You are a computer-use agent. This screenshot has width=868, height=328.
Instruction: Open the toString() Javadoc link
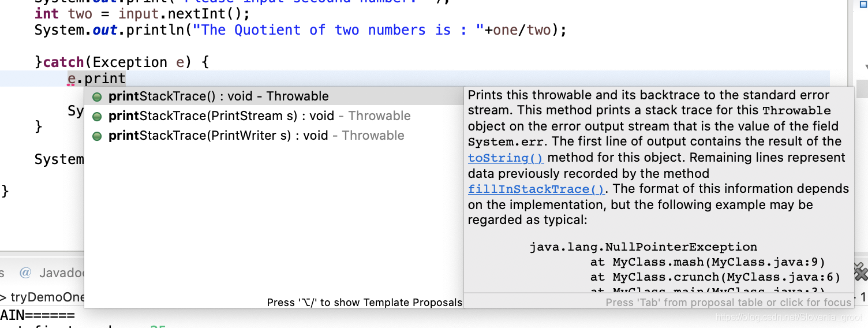pos(506,158)
